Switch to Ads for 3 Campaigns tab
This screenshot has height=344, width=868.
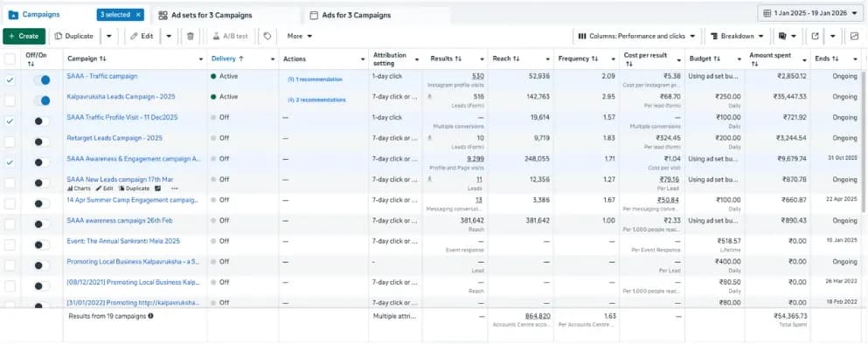click(351, 15)
